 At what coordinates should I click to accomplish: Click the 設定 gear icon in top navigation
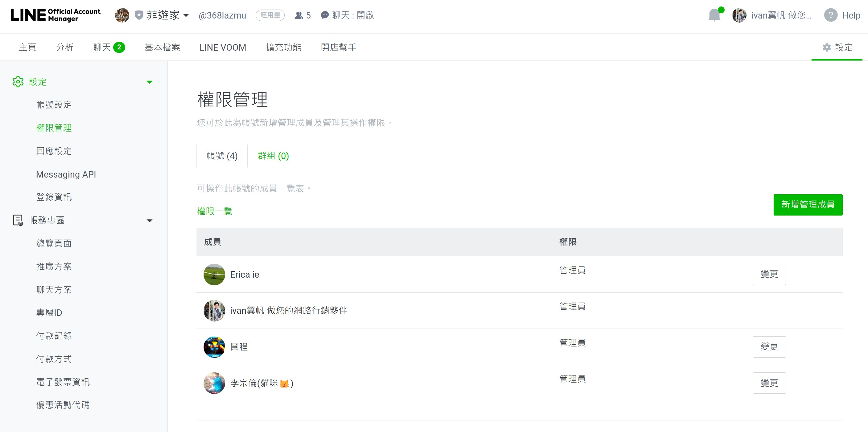click(x=827, y=47)
